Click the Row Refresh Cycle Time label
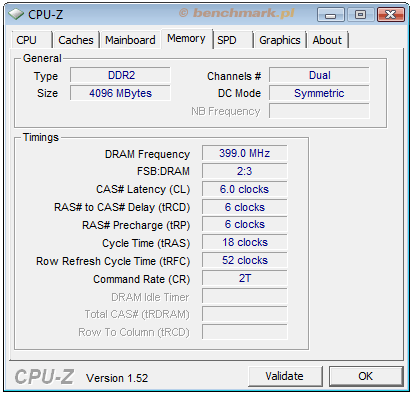Image resolution: width=412 pixels, height=396 pixels. 113,261
